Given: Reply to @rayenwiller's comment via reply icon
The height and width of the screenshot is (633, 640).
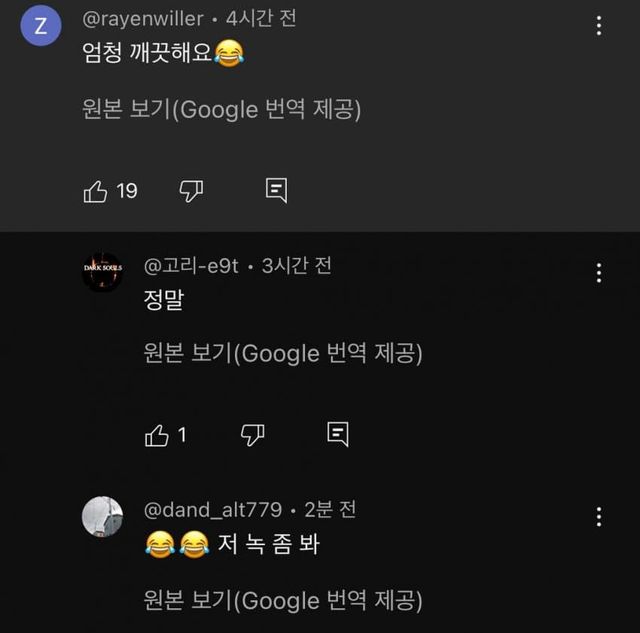Looking at the screenshot, I should coord(277,191).
